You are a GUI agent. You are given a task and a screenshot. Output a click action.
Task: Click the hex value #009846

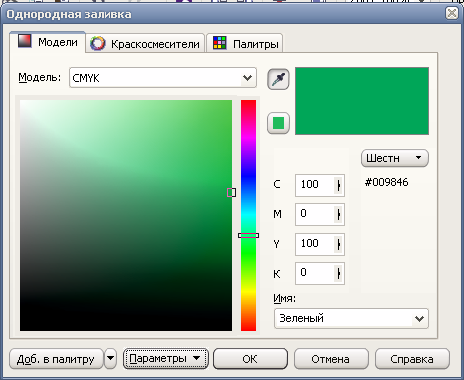pyautogui.click(x=387, y=182)
